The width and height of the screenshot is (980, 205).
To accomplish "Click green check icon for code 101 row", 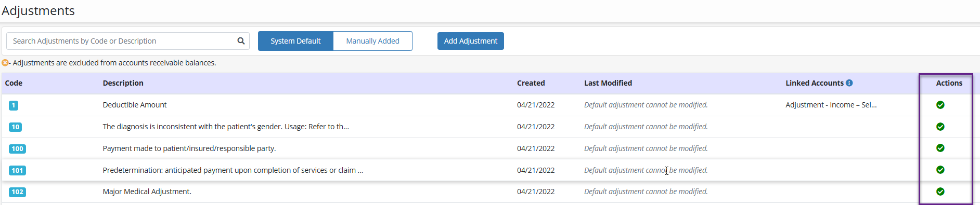I will click(940, 170).
